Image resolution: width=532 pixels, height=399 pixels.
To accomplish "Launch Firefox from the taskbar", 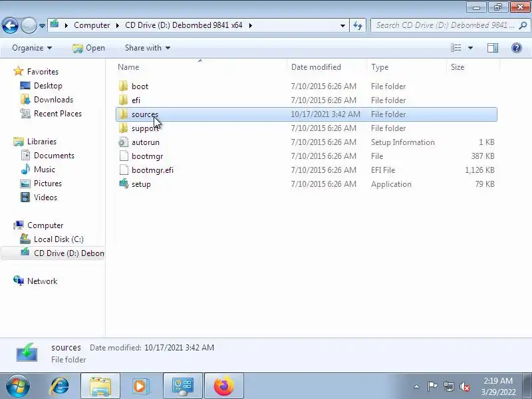I will tap(224, 386).
